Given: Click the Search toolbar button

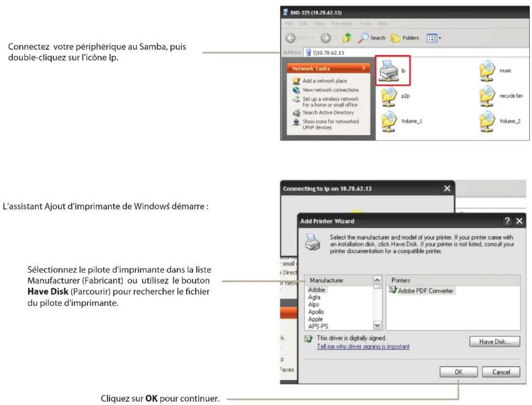Looking at the screenshot, I should 372,38.
